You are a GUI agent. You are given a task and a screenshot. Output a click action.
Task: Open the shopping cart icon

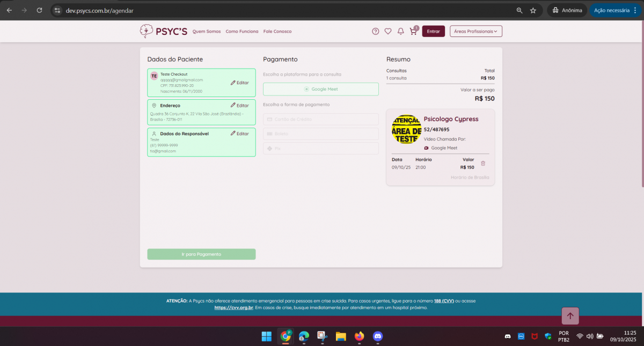pyautogui.click(x=413, y=31)
